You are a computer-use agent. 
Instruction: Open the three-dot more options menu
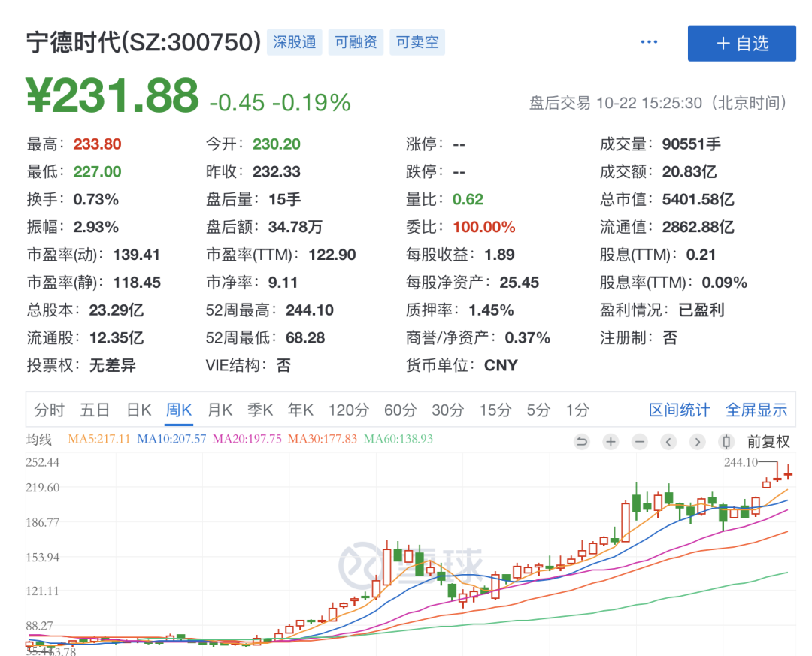(649, 42)
